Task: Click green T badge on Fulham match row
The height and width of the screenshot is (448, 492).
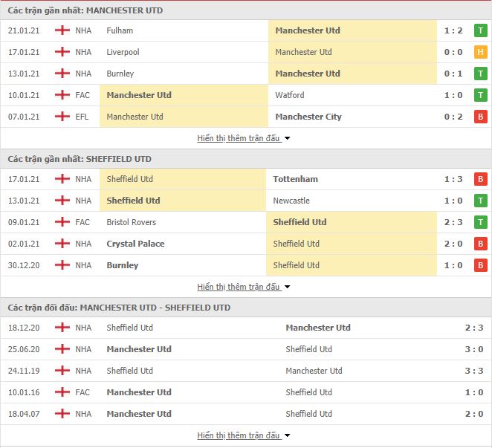Action: click(480, 30)
